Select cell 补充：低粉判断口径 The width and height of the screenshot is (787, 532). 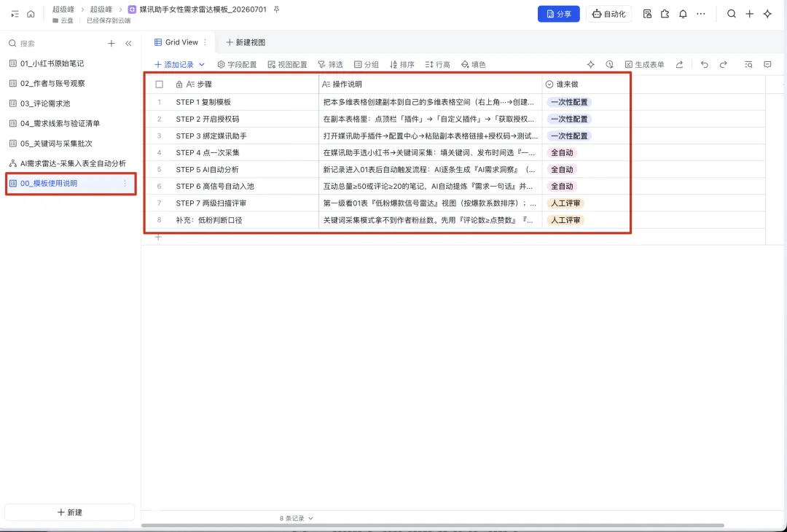point(246,220)
